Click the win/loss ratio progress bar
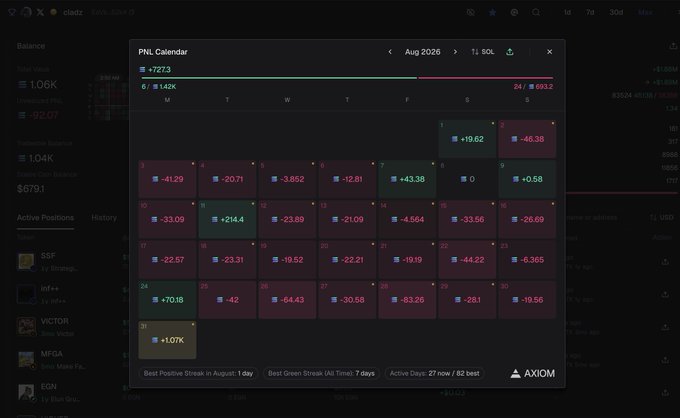Screen dimensions: 680x418 (347, 78)
